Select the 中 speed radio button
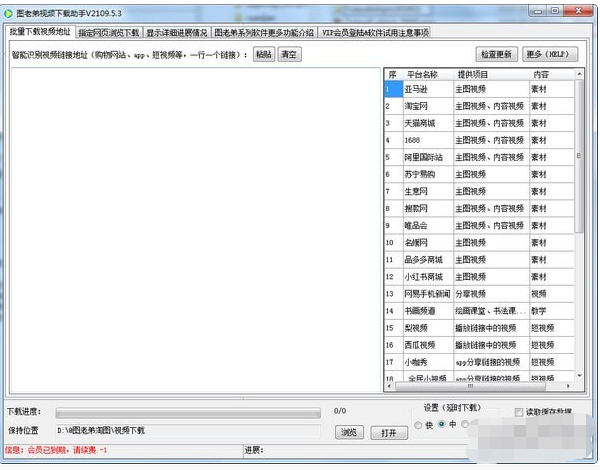 (x=442, y=424)
